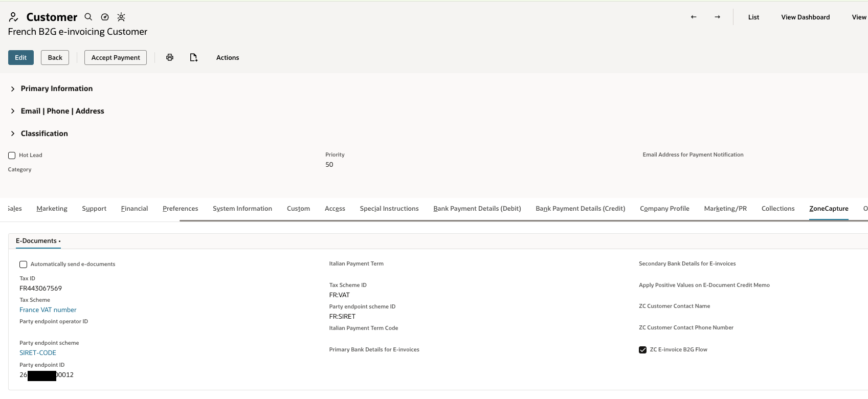The width and height of the screenshot is (868, 399).
Task: Click the Tax ID value FR443067569
Action: coord(41,289)
